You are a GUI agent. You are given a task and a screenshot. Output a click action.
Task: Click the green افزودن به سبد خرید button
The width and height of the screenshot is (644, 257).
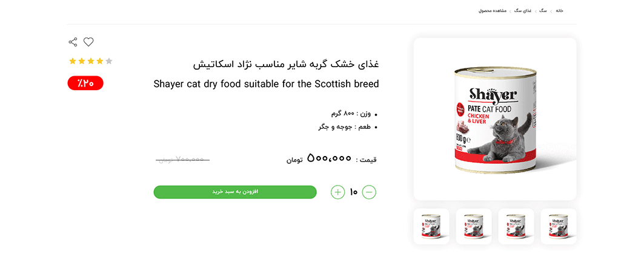[x=235, y=192]
